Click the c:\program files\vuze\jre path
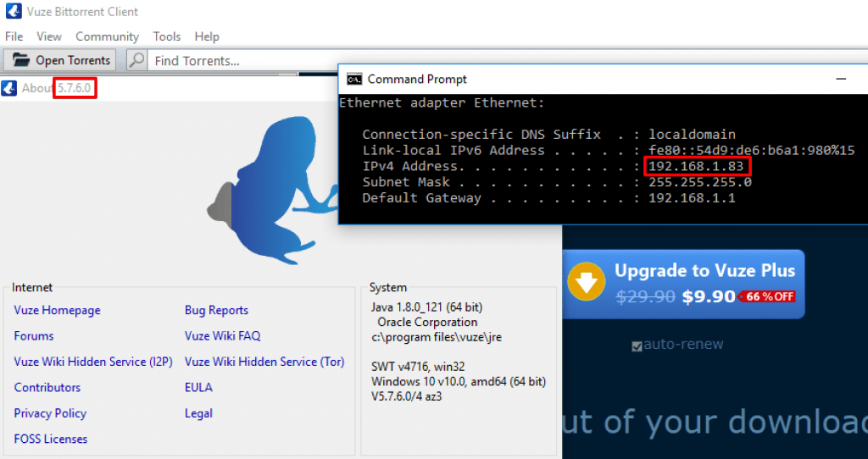The image size is (868, 459). tap(437, 337)
